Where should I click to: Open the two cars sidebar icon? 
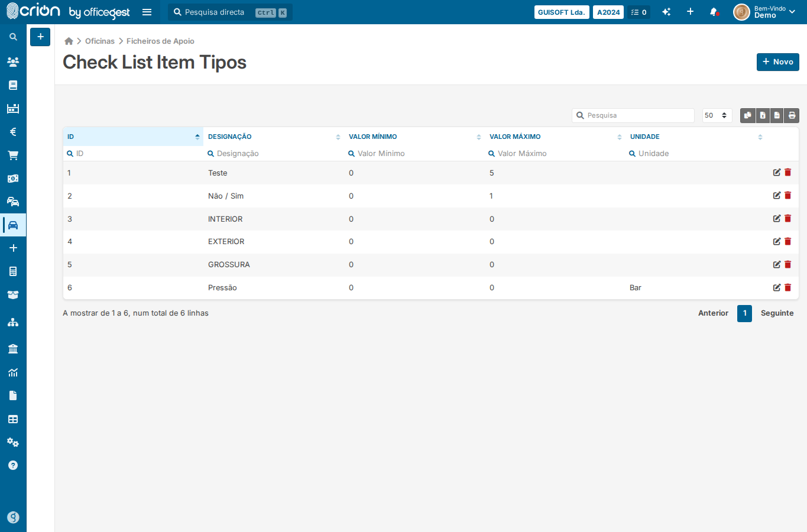(x=13, y=202)
